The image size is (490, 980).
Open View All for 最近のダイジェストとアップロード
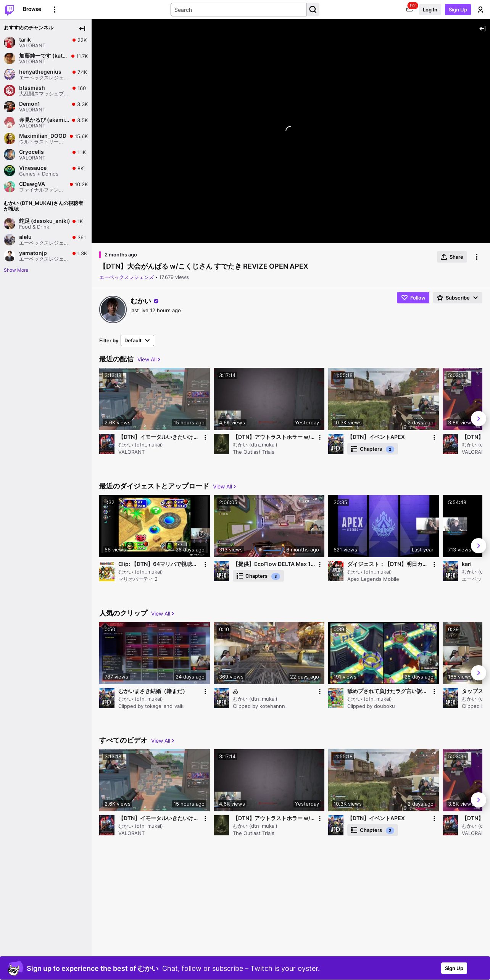click(224, 487)
